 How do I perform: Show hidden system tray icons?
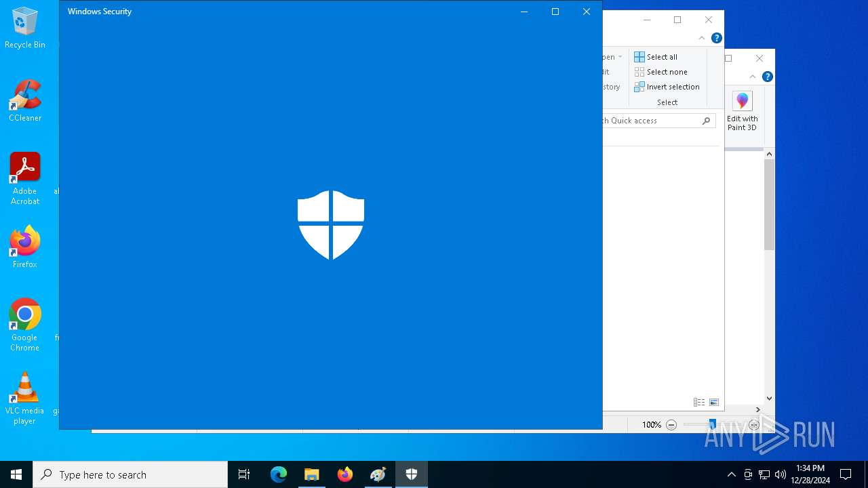click(x=731, y=474)
